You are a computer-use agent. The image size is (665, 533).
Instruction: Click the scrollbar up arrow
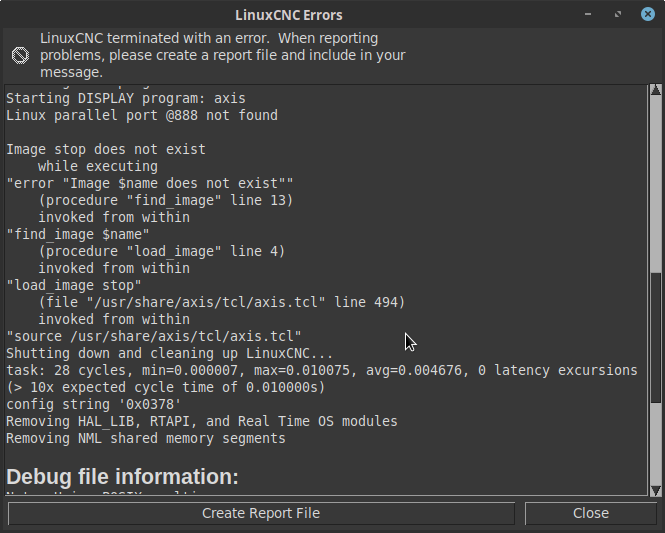click(x=656, y=89)
